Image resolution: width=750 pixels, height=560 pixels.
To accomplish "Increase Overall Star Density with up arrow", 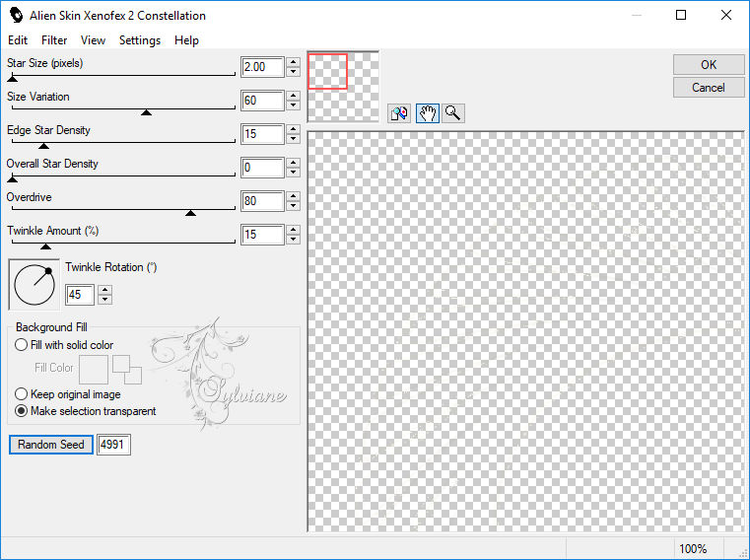I will point(294,163).
